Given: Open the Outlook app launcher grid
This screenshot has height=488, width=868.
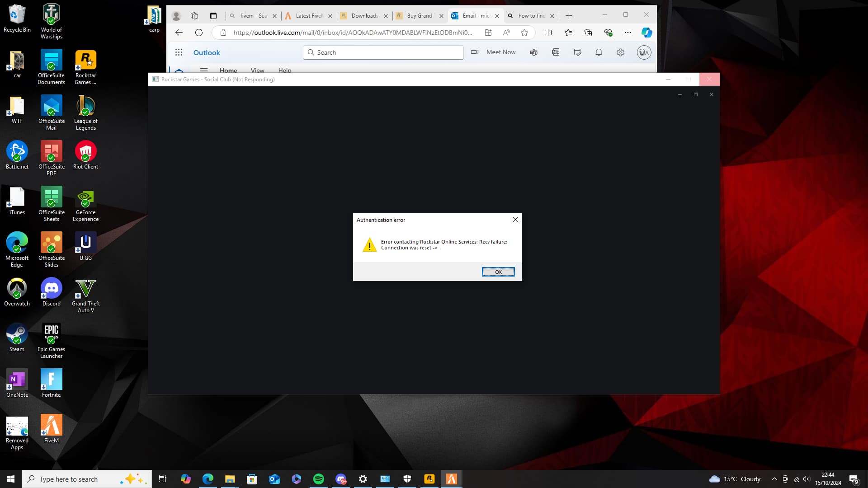Looking at the screenshot, I should pos(179,52).
